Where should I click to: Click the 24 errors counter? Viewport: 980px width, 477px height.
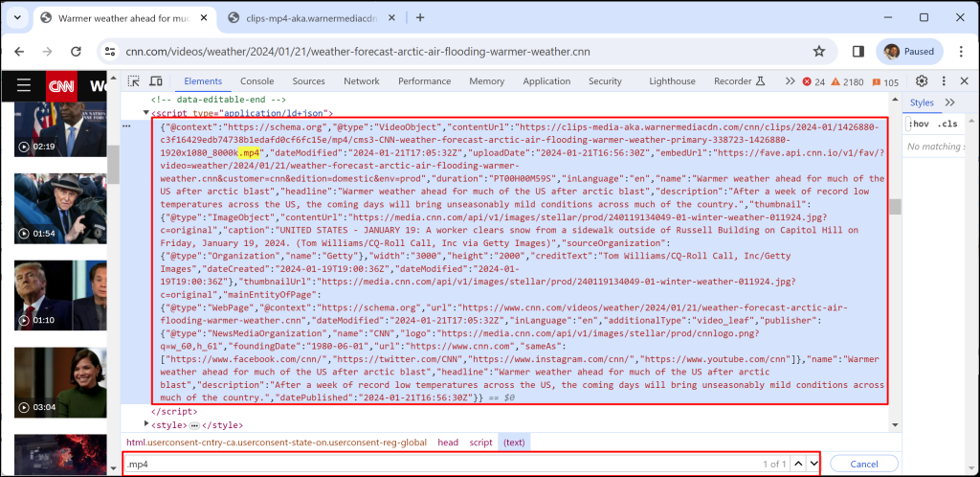[813, 82]
